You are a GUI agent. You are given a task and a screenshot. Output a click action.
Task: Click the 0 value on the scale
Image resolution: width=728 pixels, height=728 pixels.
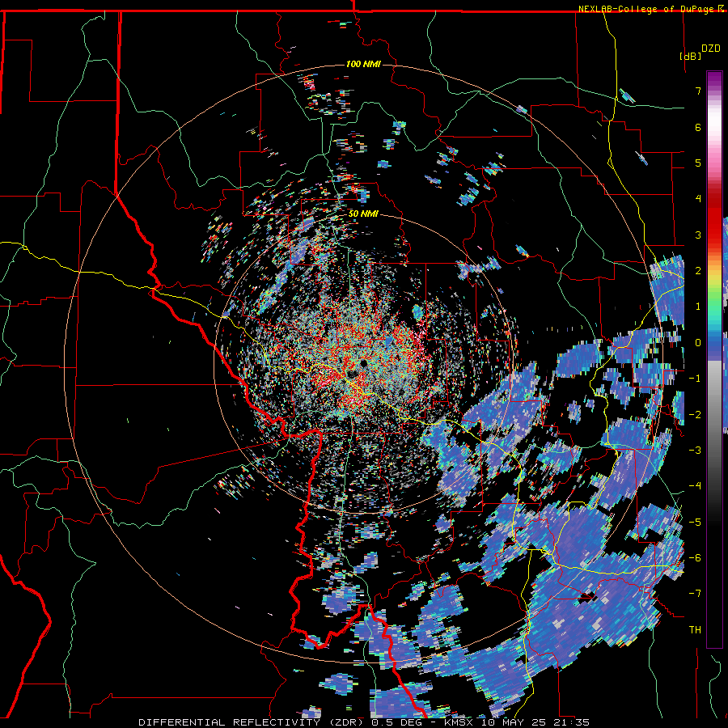point(698,343)
